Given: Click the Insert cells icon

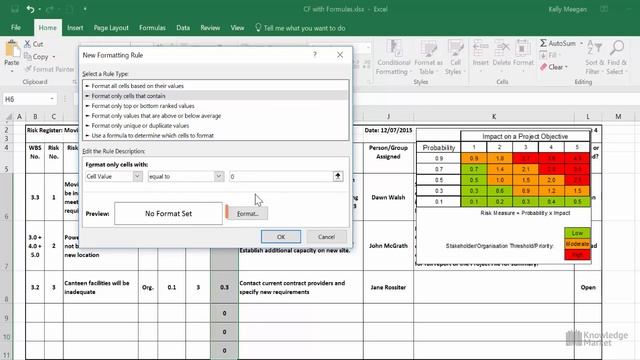Looking at the screenshot, I should (480, 49).
